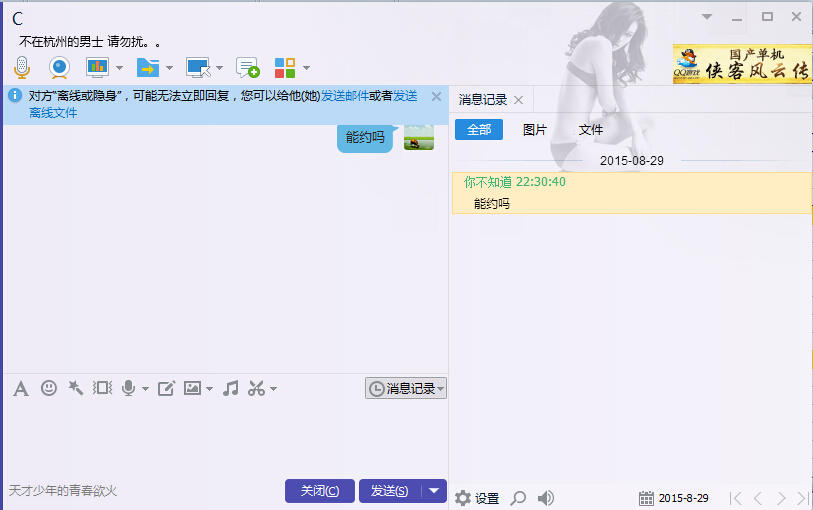The height and width of the screenshot is (510, 813).
Task: Expand the screenshot scissors dropdown arrow
Action: coord(273,389)
